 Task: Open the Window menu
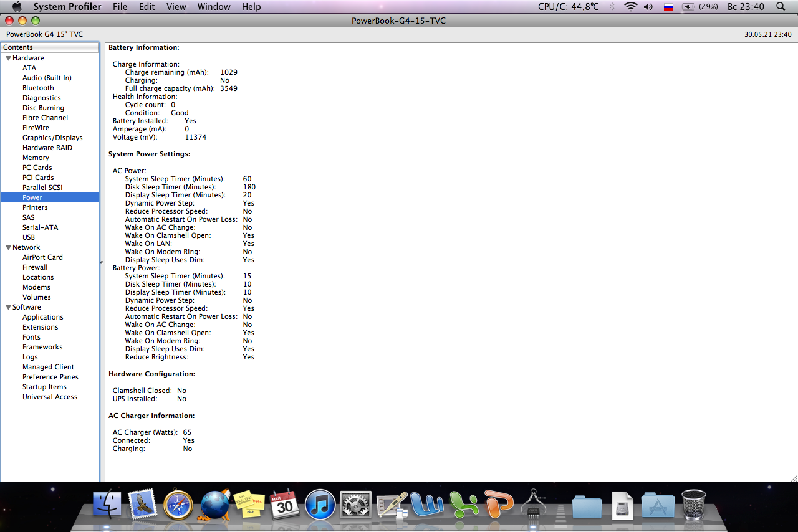coord(214,7)
